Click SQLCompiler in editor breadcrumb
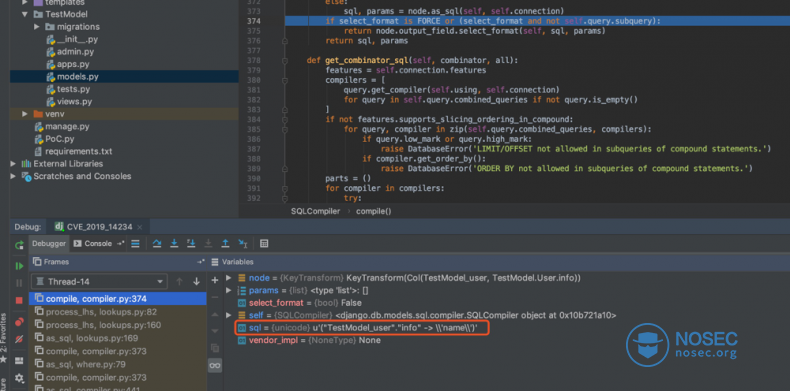Image resolution: width=790 pixels, height=391 pixels. pos(315,212)
